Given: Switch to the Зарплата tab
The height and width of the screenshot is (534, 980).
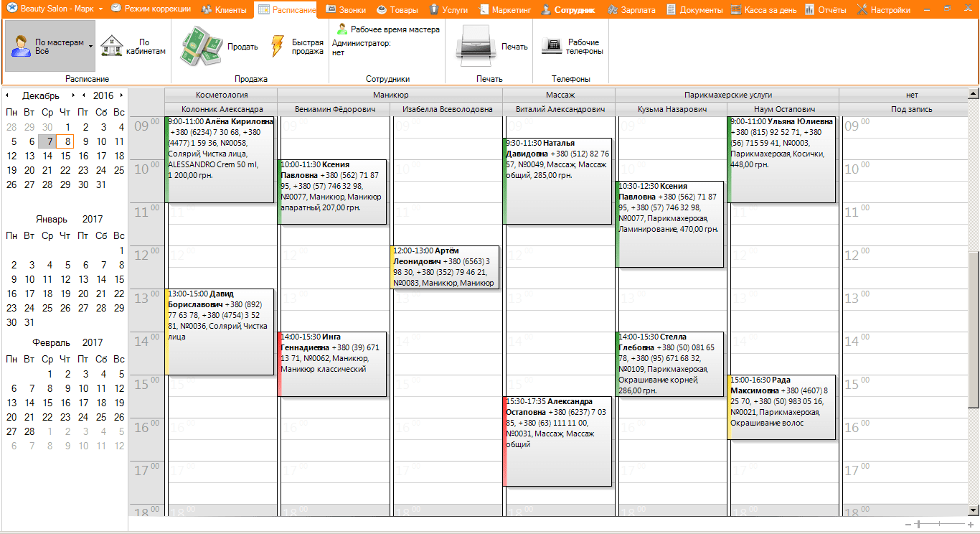Looking at the screenshot, I should click(631, 10).
